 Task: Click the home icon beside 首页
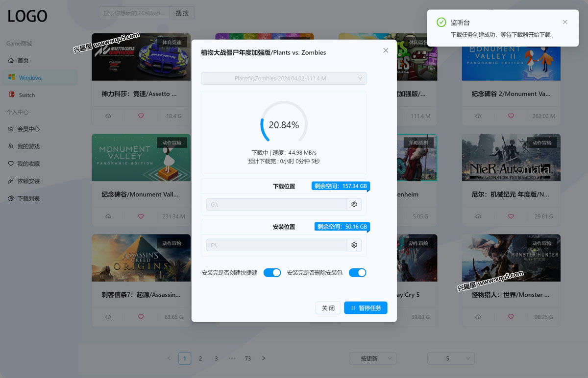click(x=11, y=60)
